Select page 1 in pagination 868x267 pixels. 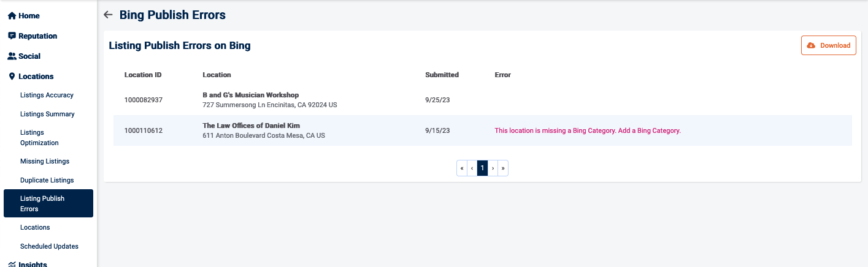482,168
